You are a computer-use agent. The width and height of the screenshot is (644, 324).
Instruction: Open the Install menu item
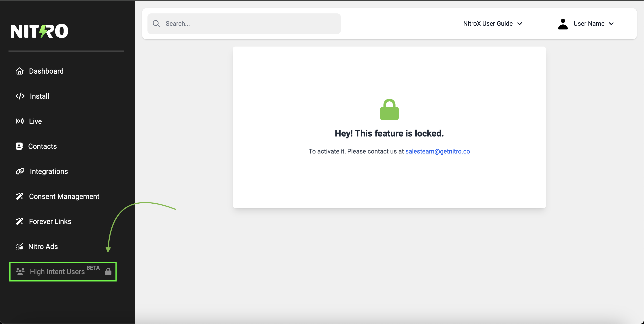[40, 96]
